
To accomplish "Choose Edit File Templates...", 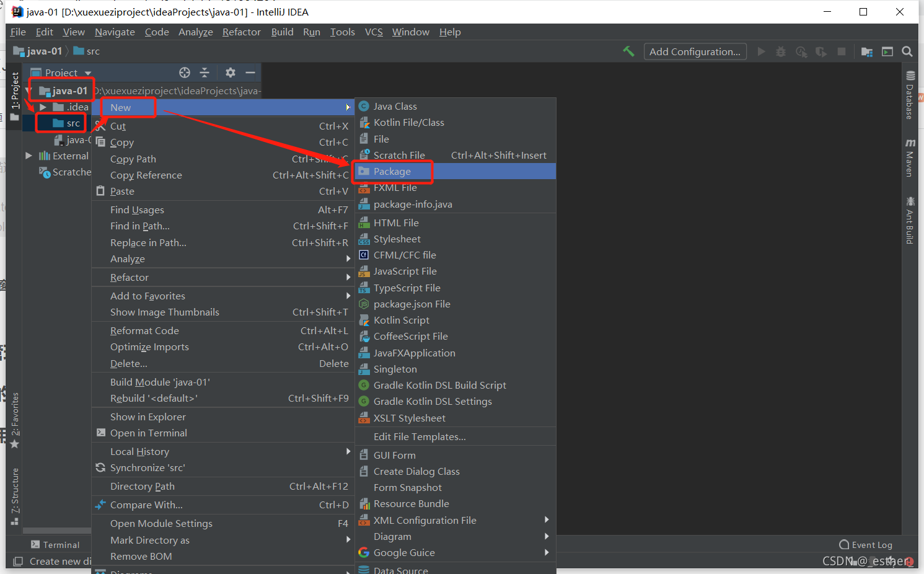I will (455, 436).
